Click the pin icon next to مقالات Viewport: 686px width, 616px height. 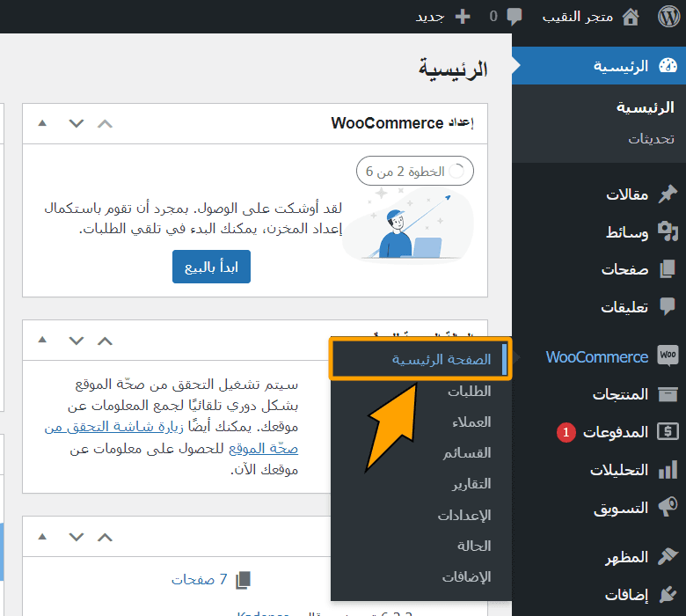[668, 194]
